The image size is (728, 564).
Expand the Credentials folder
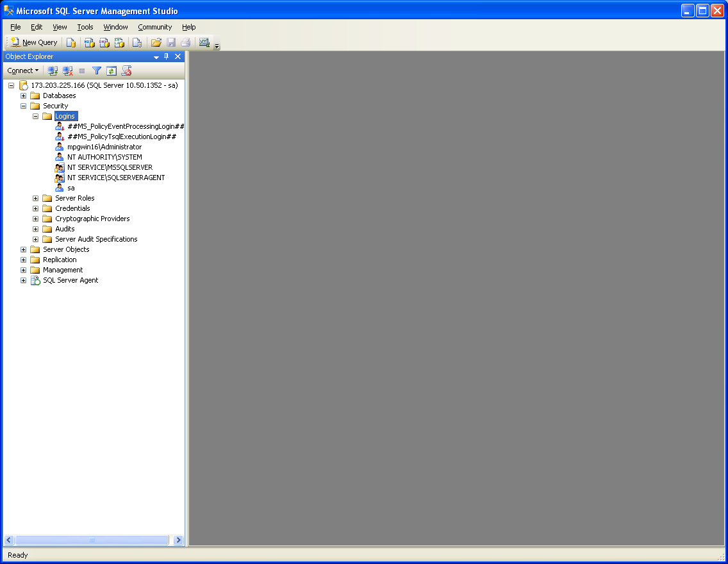tap(35, 208)
